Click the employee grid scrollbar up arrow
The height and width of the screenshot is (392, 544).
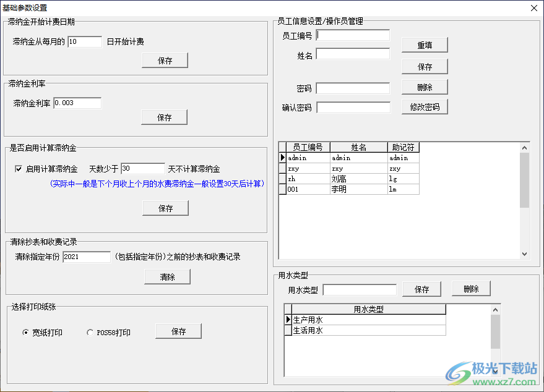pos(525,147)
